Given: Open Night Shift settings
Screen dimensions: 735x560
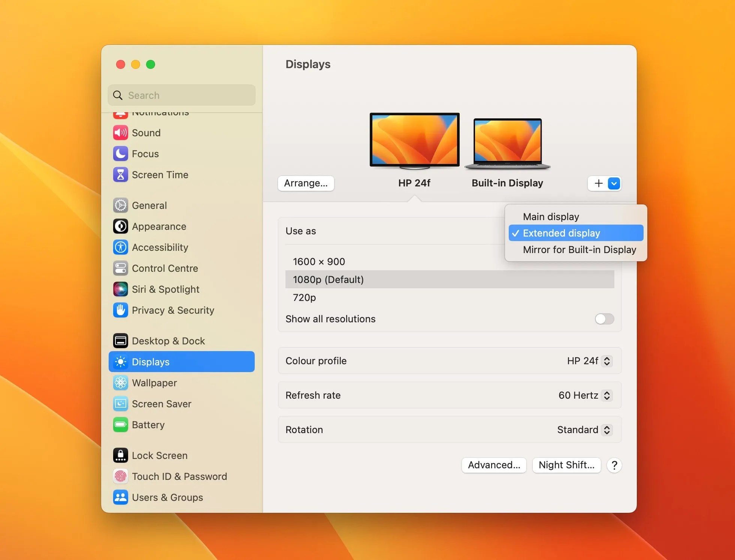Looking at the screenshot, I should click(566, 465).
